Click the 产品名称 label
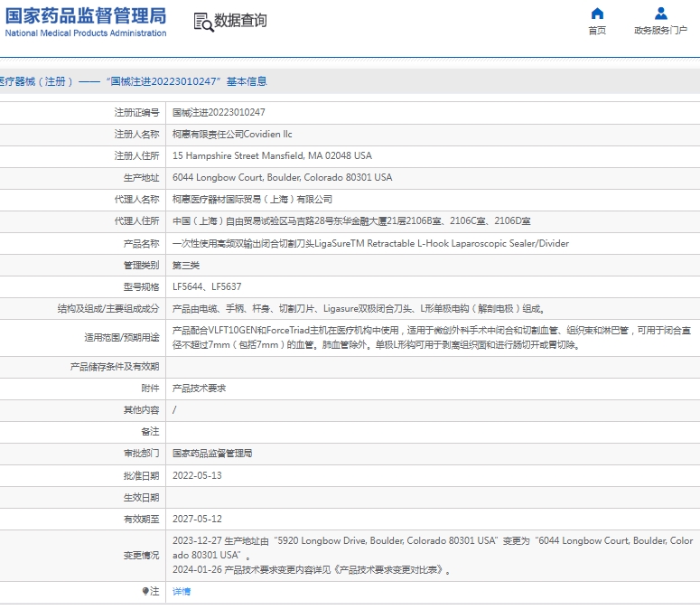The width and height of the screenshot is (700, 609). click(141, 243)
